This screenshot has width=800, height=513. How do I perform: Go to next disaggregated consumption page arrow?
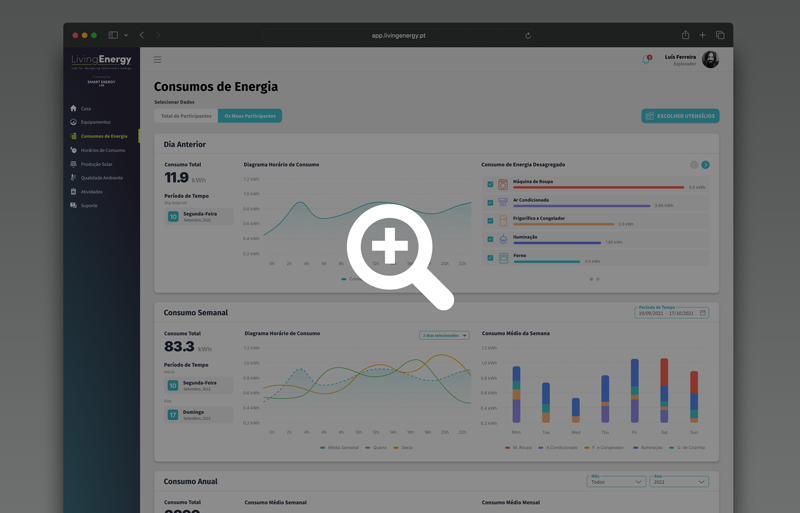tap(705, 165)
